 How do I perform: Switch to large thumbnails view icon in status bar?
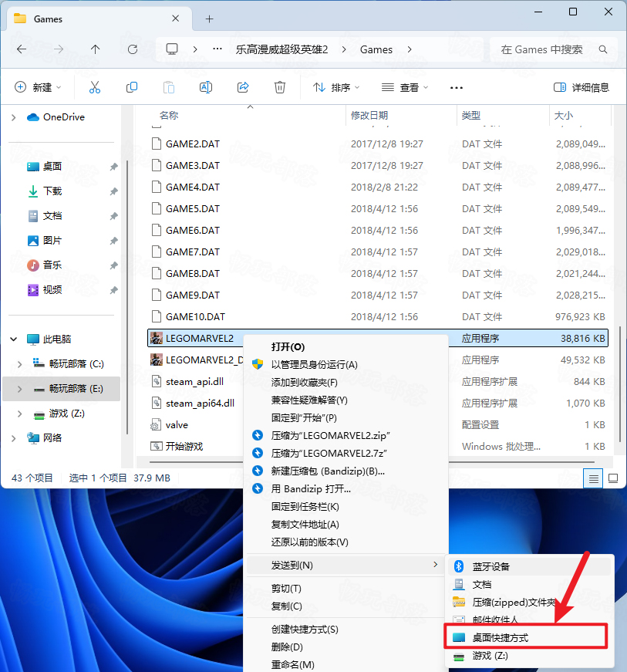(613, 478)
